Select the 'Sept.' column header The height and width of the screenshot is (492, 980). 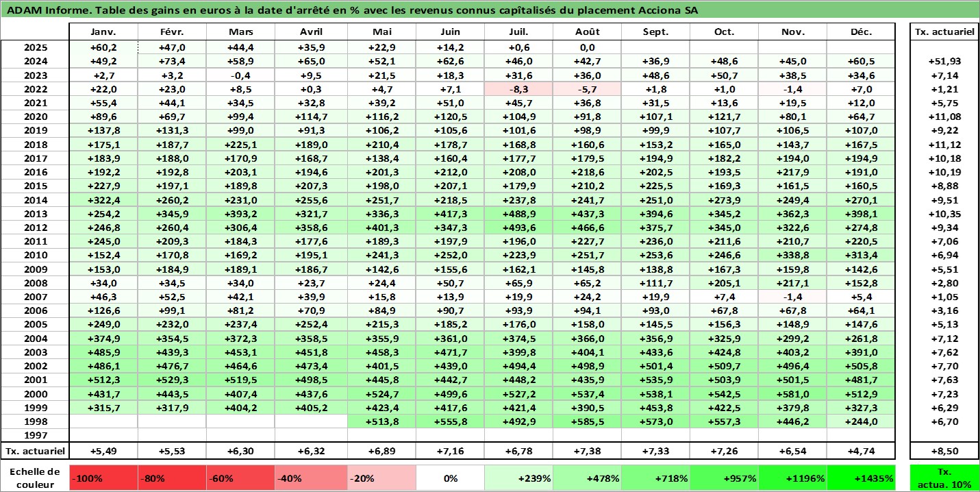tap(655, 32)
